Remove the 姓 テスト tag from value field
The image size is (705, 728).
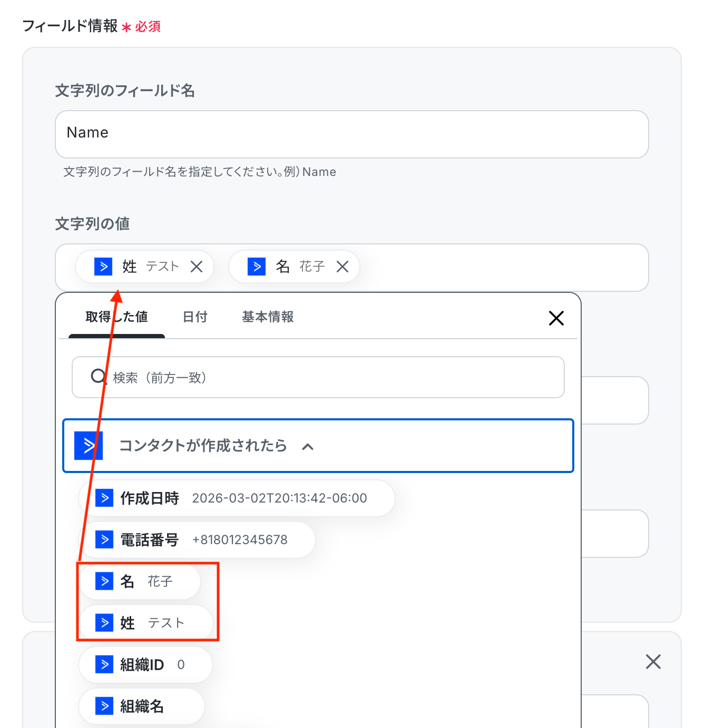point(197,267)
